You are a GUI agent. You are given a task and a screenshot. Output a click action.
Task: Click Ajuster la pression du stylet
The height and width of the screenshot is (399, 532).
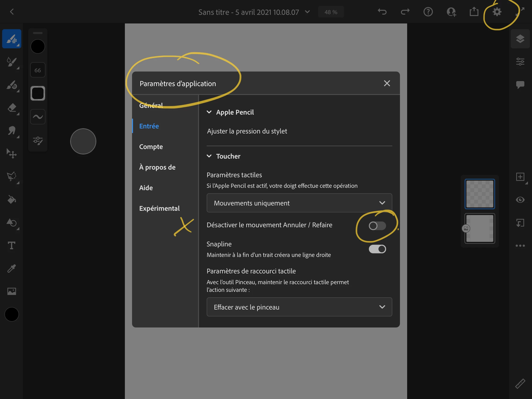(x=247, y=131)
